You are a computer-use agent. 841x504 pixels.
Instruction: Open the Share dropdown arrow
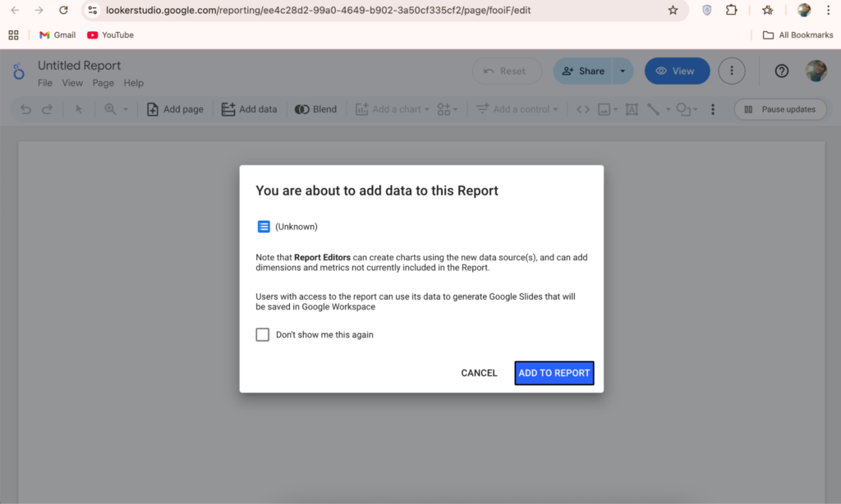[x=623, y=71]
